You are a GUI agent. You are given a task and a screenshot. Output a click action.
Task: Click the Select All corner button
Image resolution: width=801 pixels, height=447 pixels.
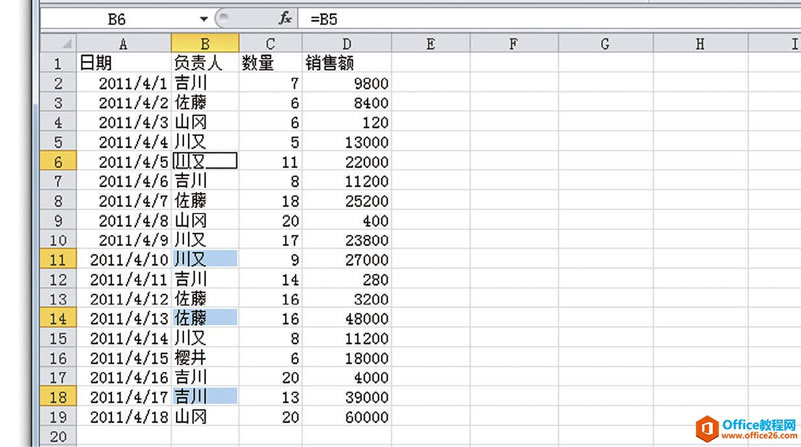click(x=59, y=43)
